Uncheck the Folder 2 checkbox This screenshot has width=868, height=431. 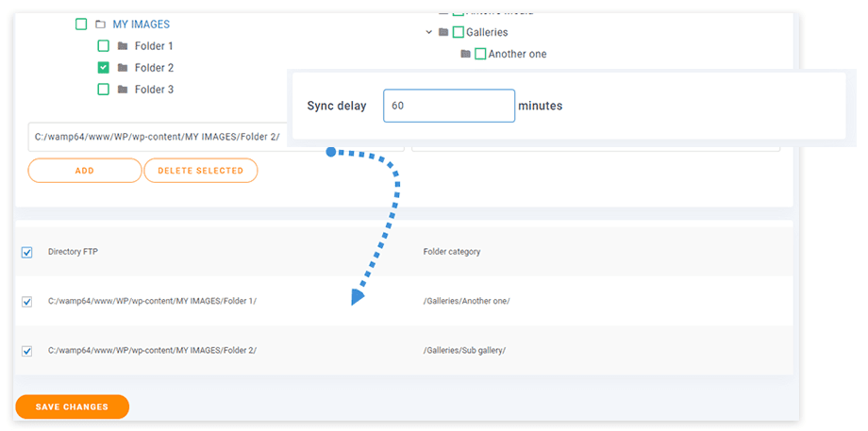[104, 68]
